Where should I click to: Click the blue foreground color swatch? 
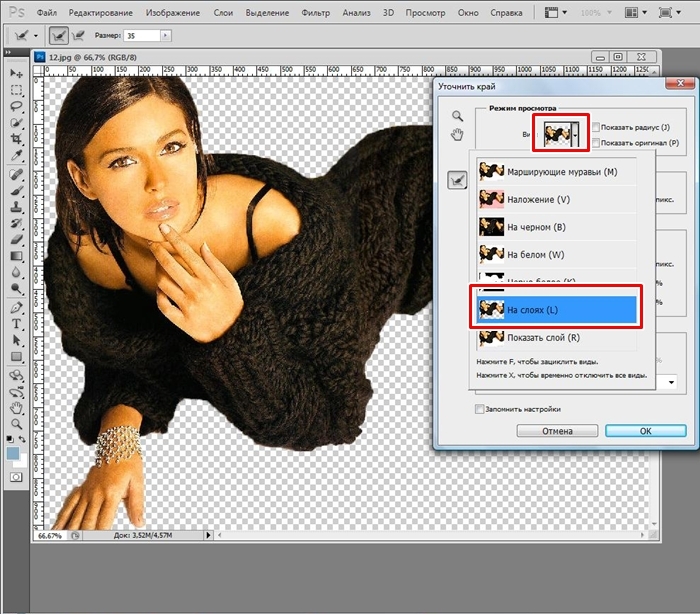coord(12,454)
